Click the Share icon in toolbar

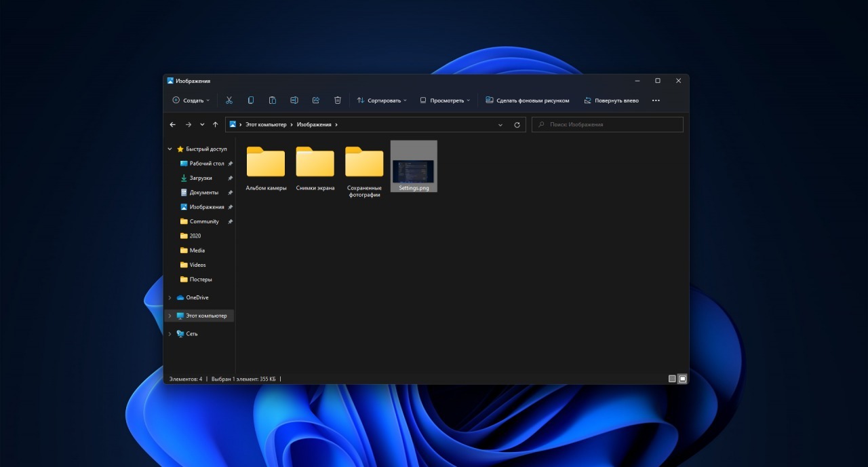(x=316, y=100)
